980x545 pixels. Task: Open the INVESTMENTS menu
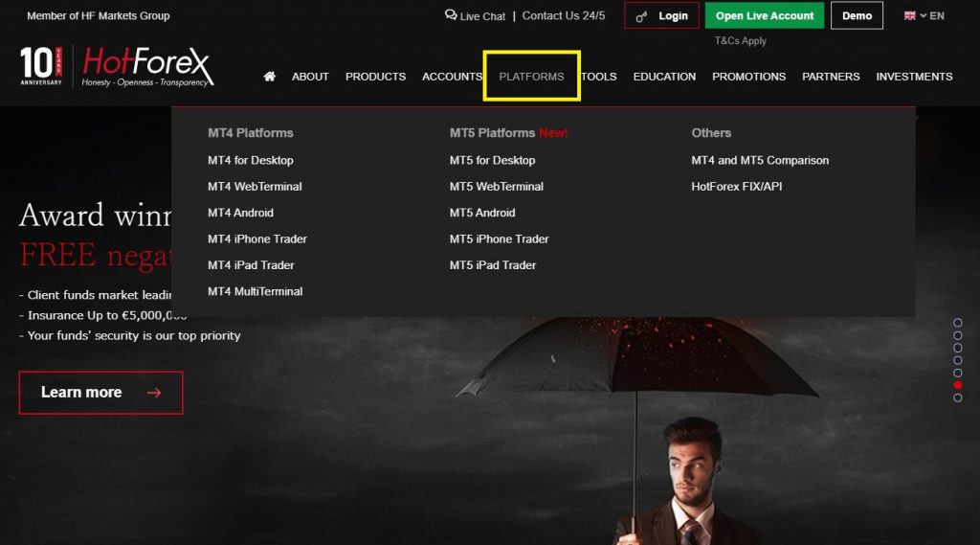[914, 77]
